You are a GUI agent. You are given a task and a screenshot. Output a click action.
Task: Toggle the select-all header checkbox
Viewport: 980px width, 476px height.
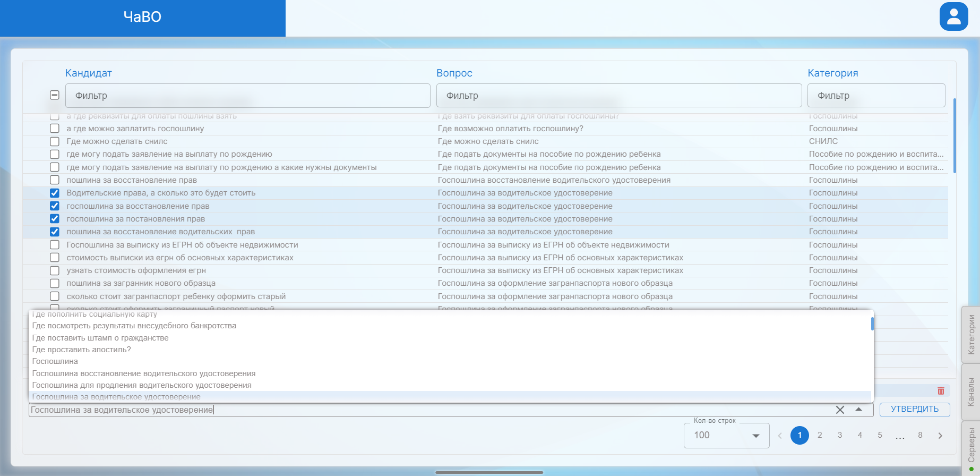[55, 95]
